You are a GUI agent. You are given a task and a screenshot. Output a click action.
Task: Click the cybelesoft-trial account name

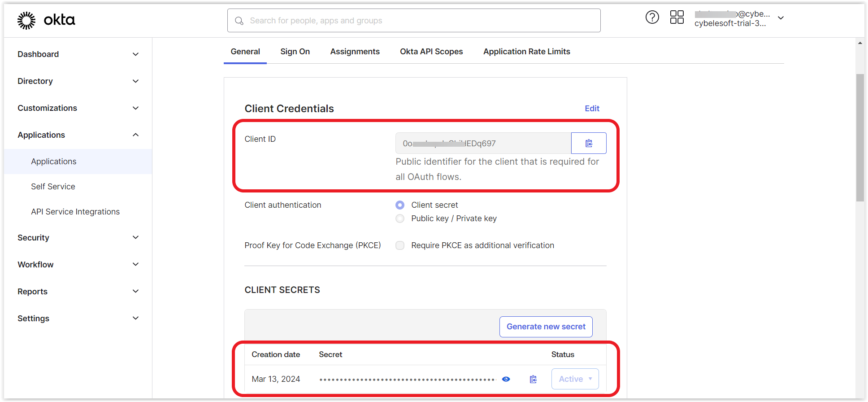point(730,23)
